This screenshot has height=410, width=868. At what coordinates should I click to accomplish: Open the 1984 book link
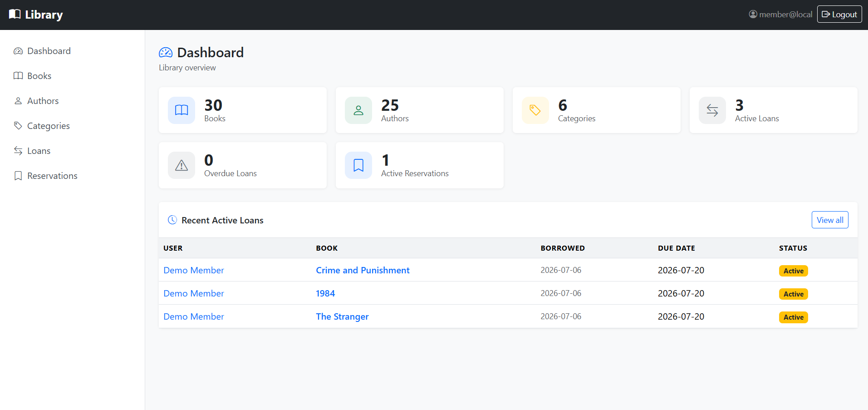(x=325, y=293)
